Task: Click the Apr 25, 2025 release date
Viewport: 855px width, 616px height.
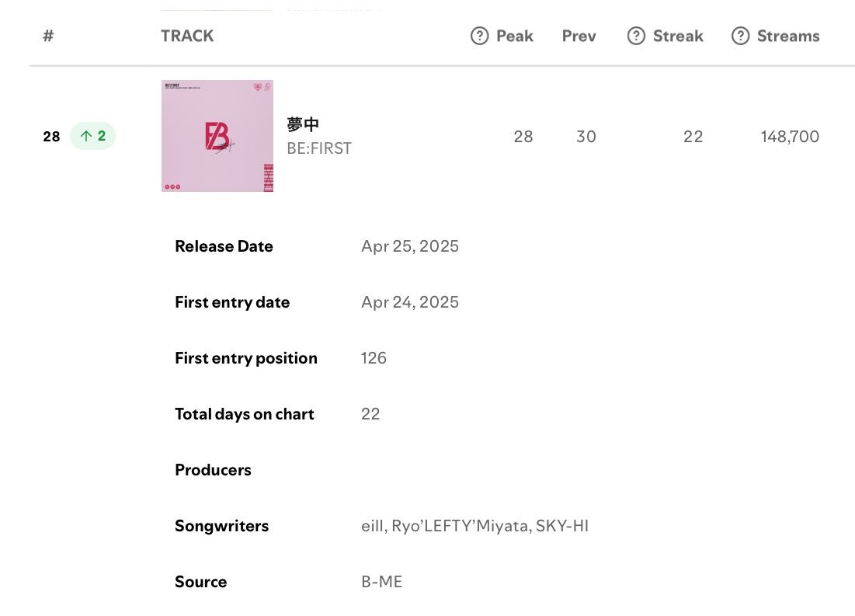Action: pos(409,246)
